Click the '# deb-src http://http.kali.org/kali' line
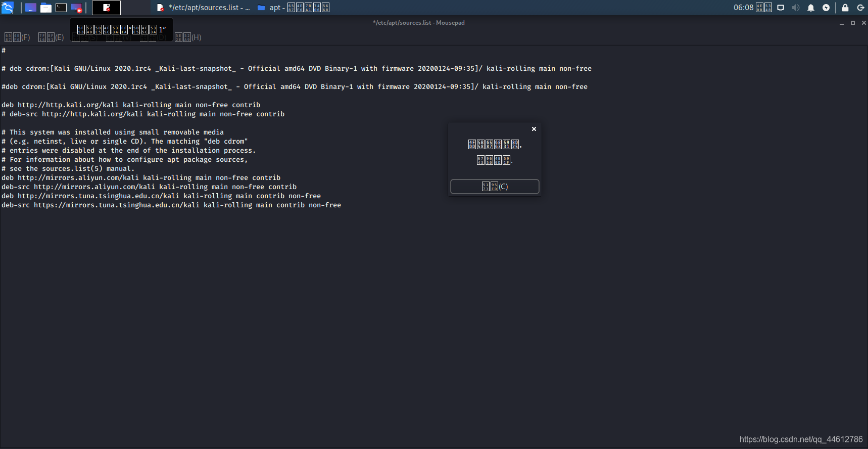The width and height of the screenshot is (868, 449). coord(143,114)
